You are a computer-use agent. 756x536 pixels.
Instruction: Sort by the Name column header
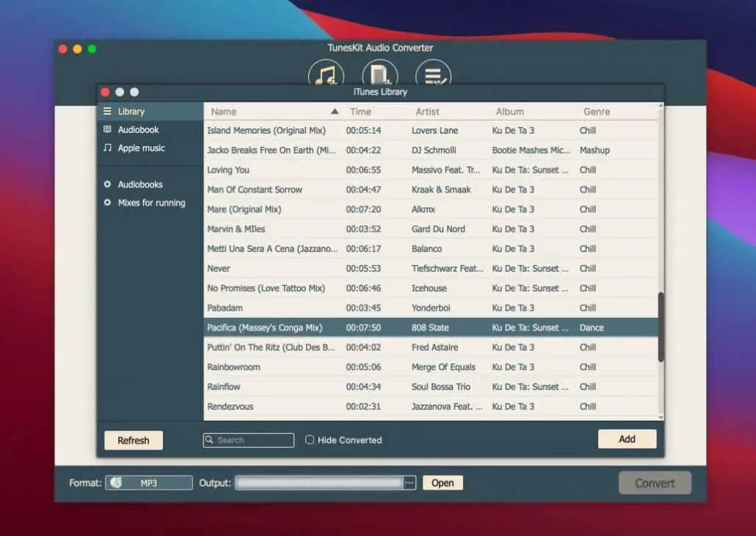[x=224, y=112]
